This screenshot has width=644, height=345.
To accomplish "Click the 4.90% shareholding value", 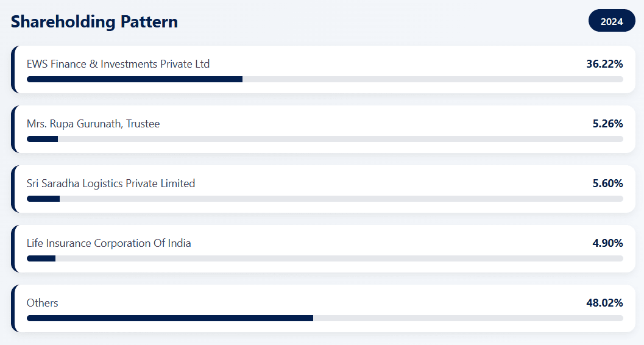I will tap(607, 243).
